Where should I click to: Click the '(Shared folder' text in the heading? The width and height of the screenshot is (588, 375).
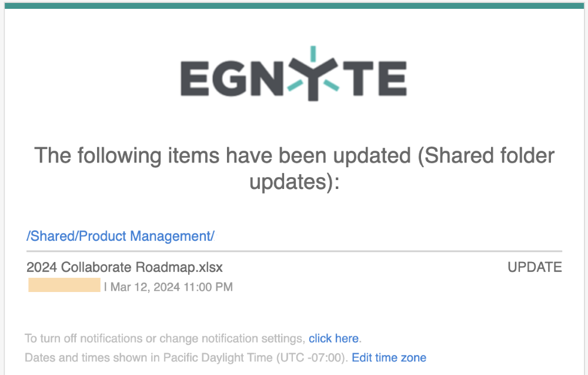tap(486, 155)
